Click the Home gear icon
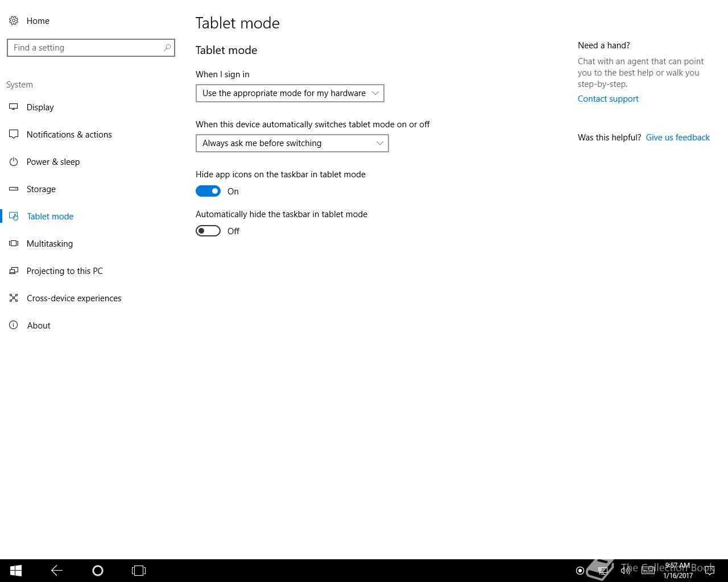 14,20
